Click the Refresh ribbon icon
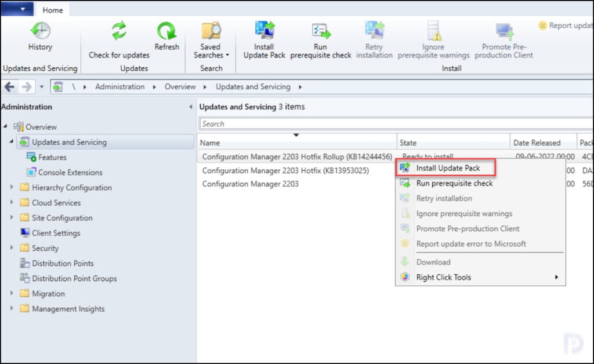594x364 pixels. pos(166,37)
